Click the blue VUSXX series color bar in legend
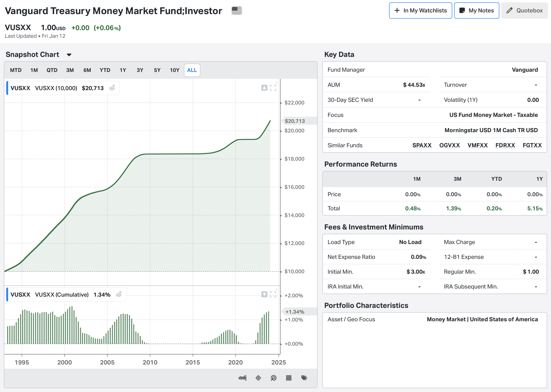The width and height of the screenshot is (551, 392). (x=7, y=88)
